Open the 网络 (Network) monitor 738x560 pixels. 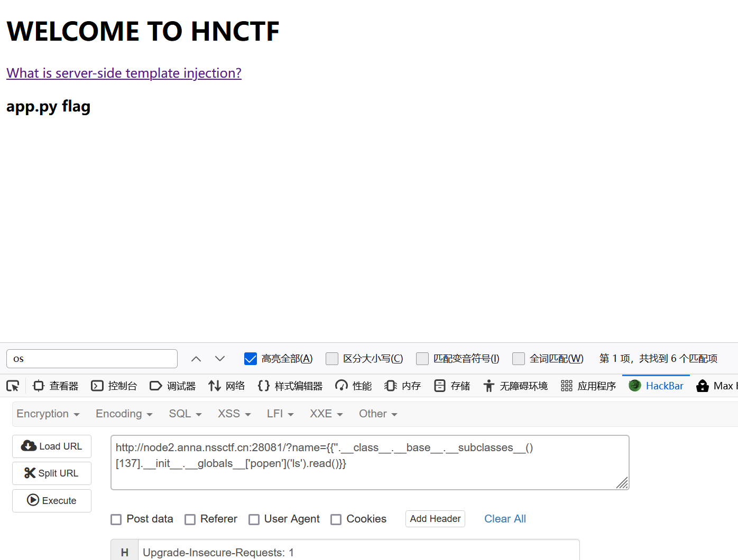pyautogui.click(x=227, y=386)
